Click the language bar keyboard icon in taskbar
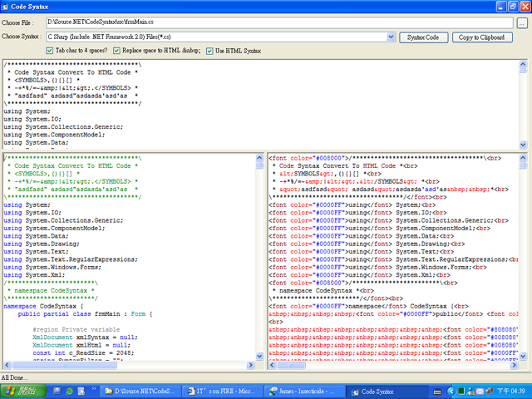Screen dimensions: 532x399 [x=438, y=392]
